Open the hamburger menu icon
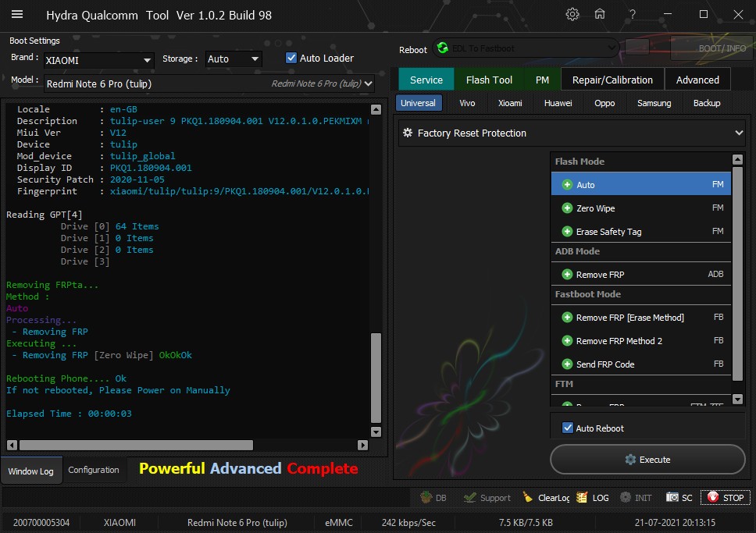The image size is (756, 533). (x=17, y=15)
